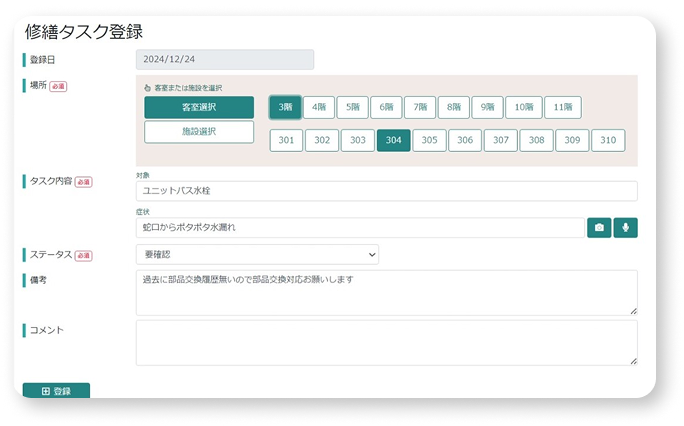Click the 登録日 date field
684x426 pixels.
point(225,60)
